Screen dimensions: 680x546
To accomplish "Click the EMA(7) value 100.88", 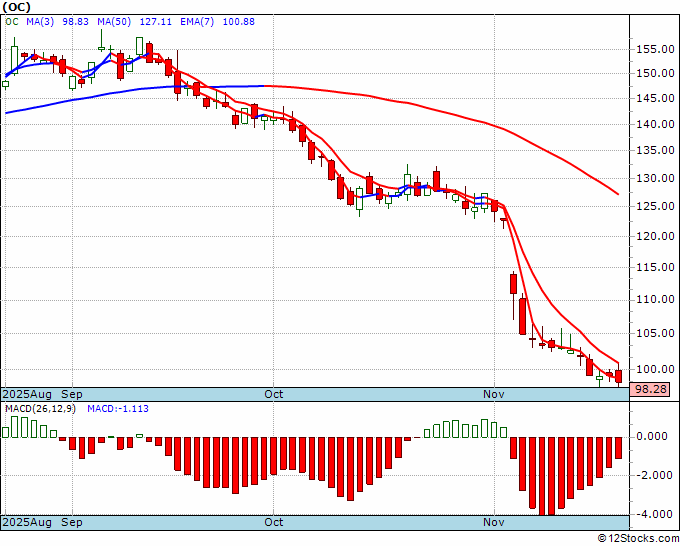I will [x=239, y=22].
